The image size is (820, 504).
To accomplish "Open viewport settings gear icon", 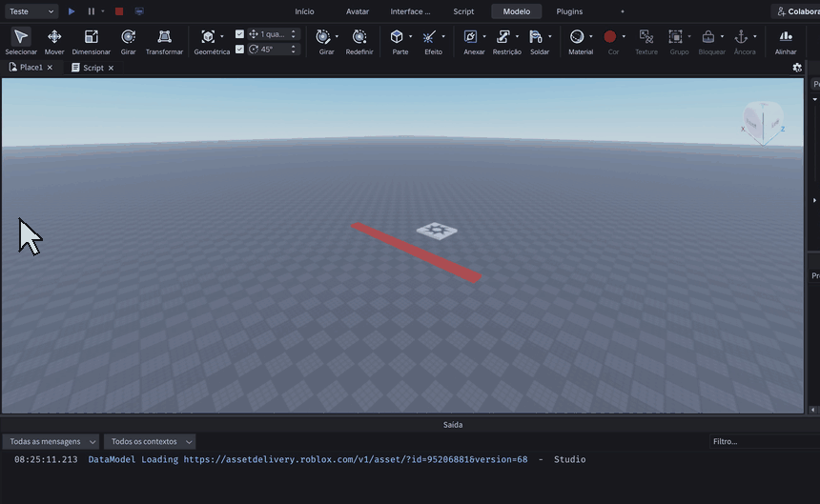I will pyautogui.click(x=797, y=68).
